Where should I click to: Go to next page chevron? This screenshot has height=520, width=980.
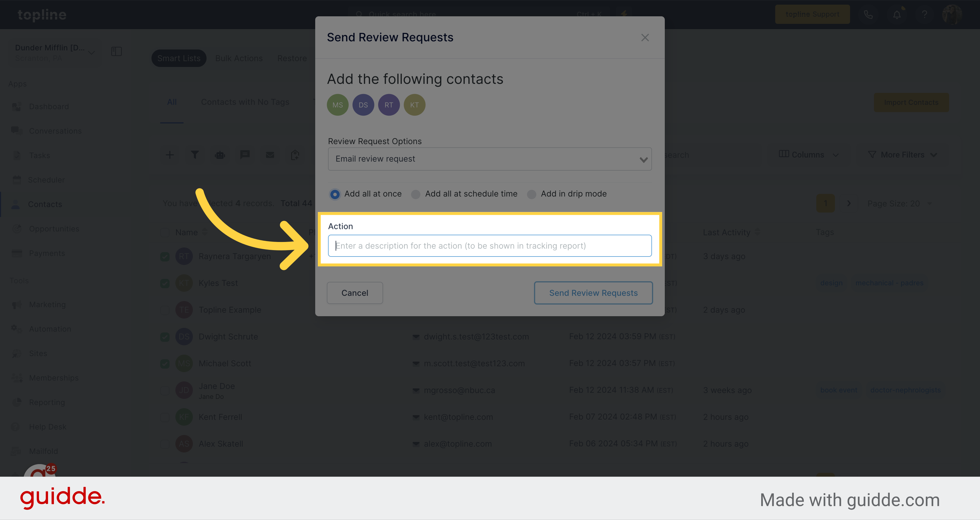[x=849, y=203]
